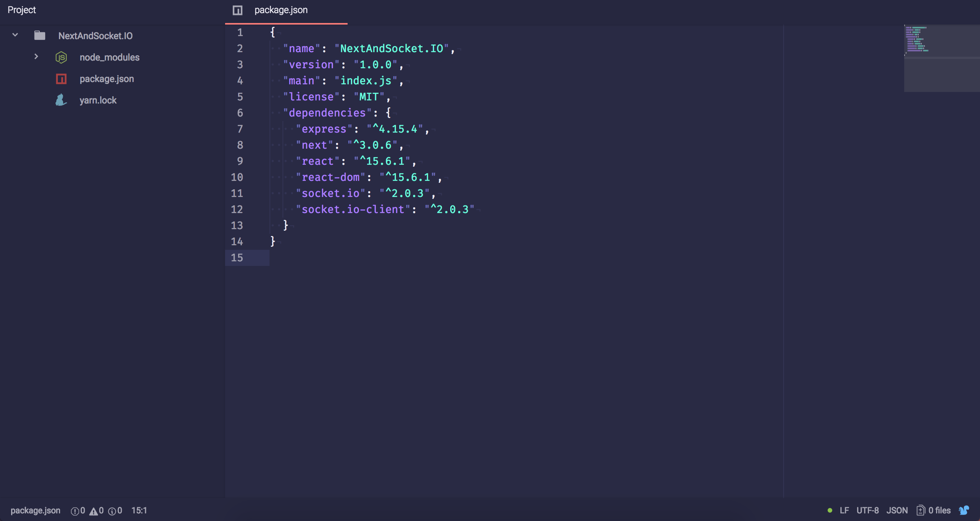Screen dimensions: 980x521
Task: Click the package.json tab file icon
Action: [x=237, y=10]
